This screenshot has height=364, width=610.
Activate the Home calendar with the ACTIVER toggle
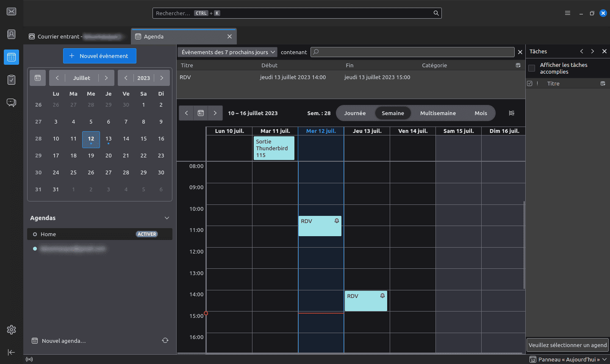(147, 234)
